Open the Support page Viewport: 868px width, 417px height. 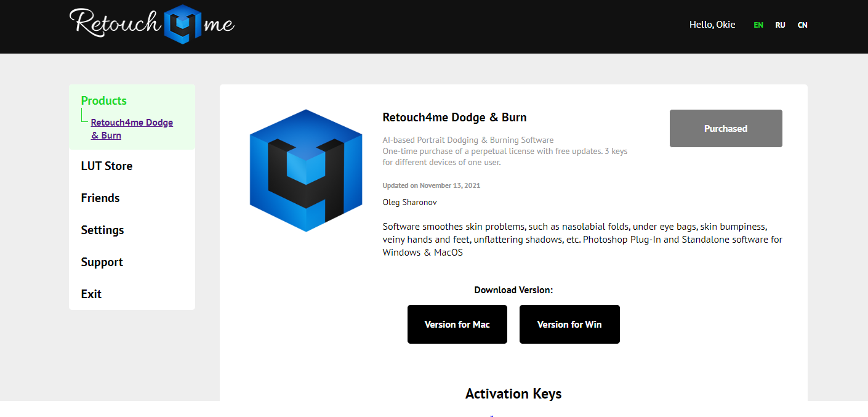point(102,262)
